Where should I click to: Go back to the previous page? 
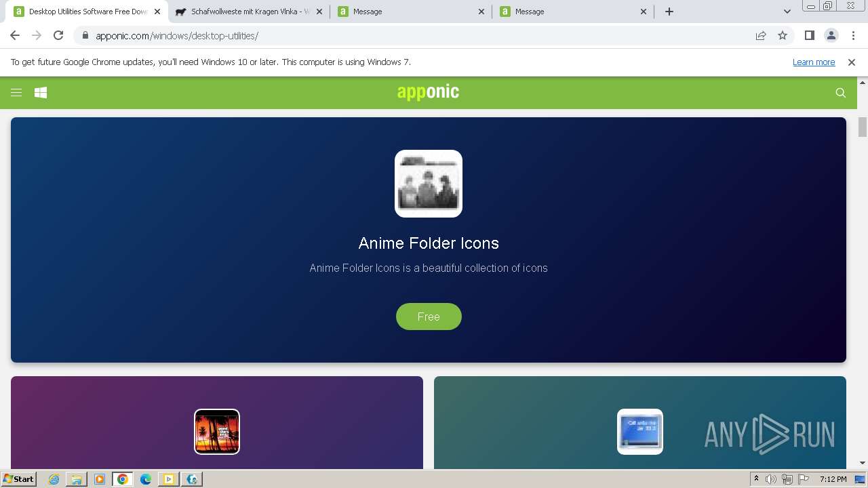pyautogui.click(x=15, y=35)
